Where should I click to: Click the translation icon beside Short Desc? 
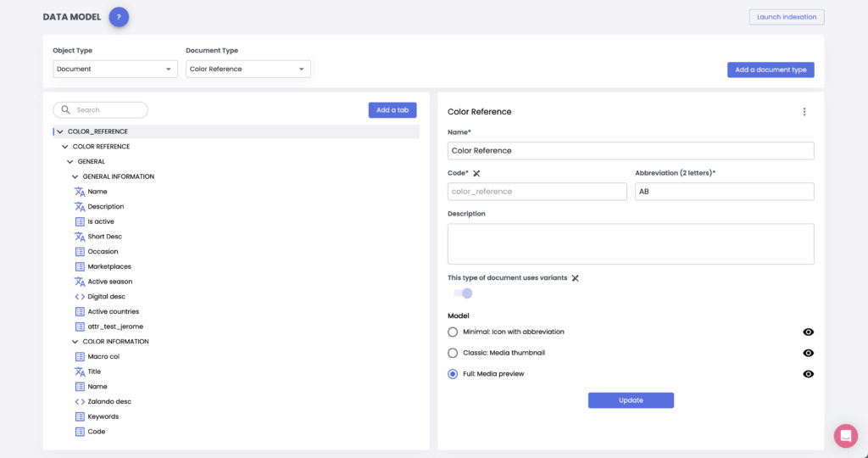click(80, 237)
